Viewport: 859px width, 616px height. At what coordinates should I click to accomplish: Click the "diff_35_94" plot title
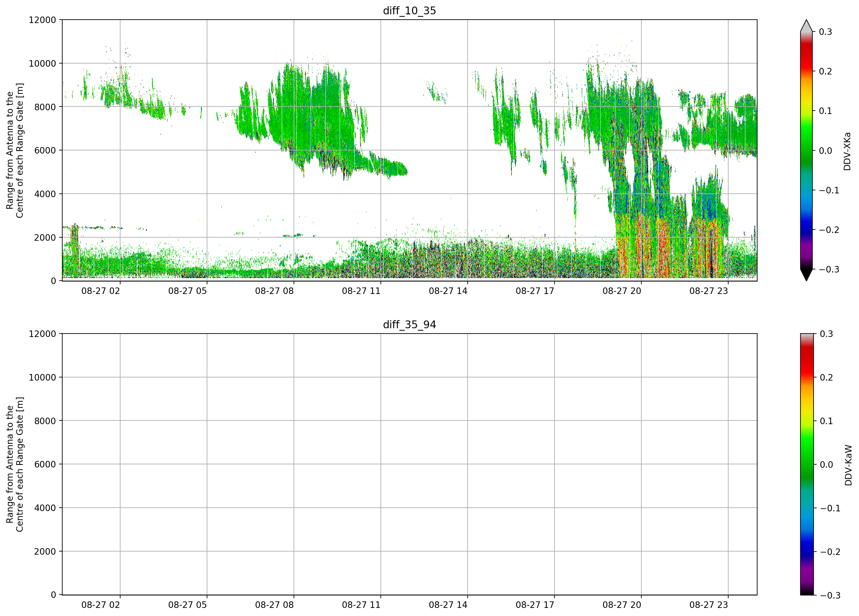pos(409,325)
